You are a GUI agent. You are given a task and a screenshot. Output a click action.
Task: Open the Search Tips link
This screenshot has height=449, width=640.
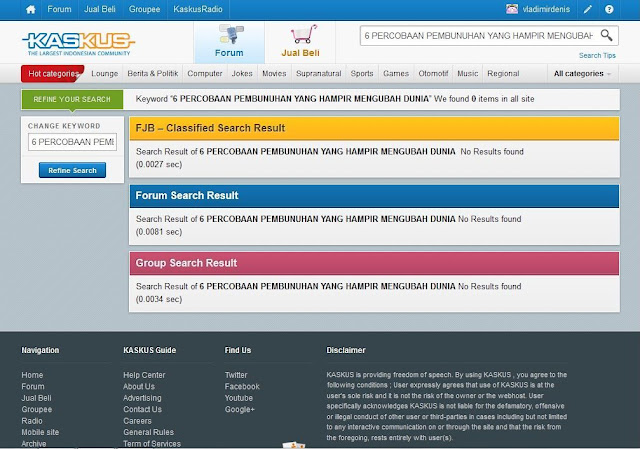point(597,56)
